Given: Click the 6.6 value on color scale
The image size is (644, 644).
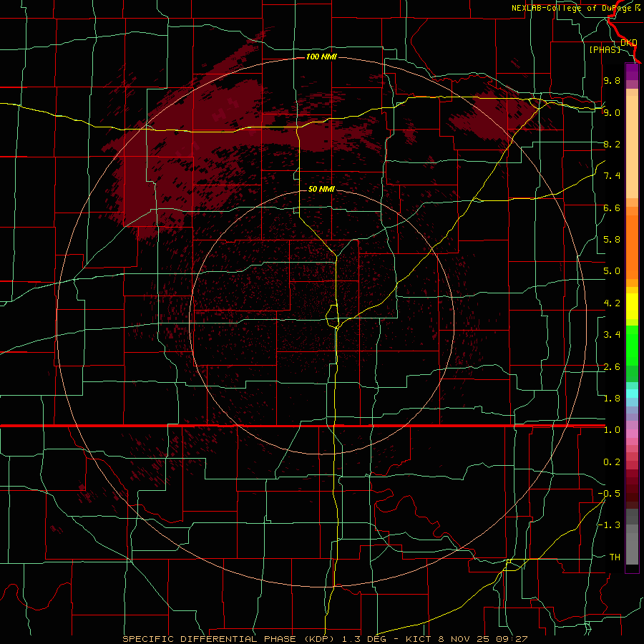Looking at the screenshot, I should pyautogui.click(x=612, y=208).
